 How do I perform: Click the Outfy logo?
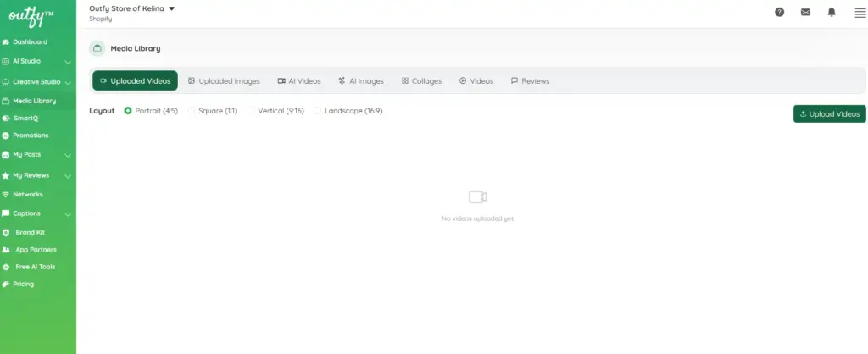point(31,17)
